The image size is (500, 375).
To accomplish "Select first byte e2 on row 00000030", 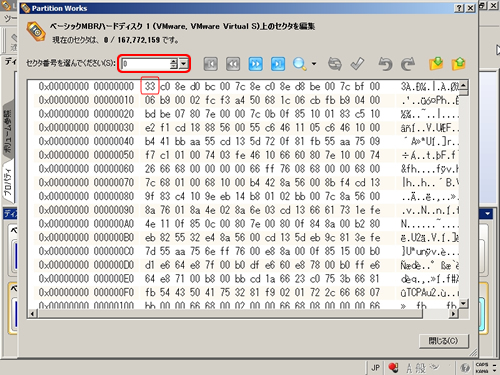I will pos(150,127).
